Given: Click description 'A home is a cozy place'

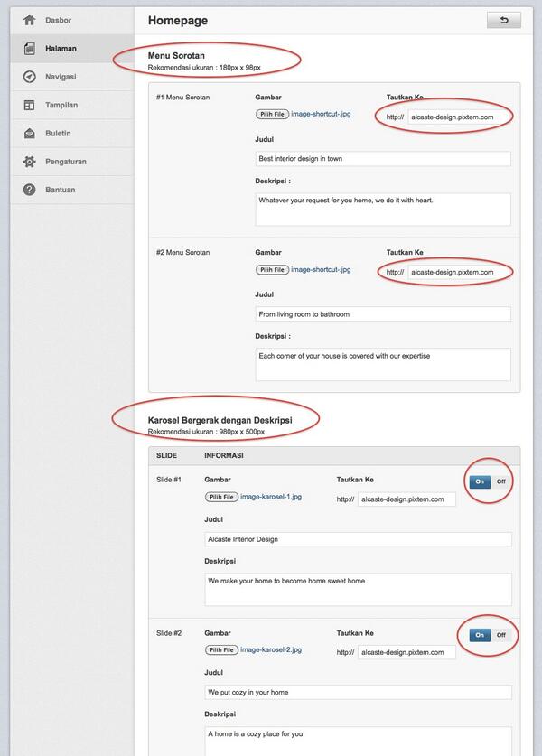Looking at the screenshot, I should point(358,741).
